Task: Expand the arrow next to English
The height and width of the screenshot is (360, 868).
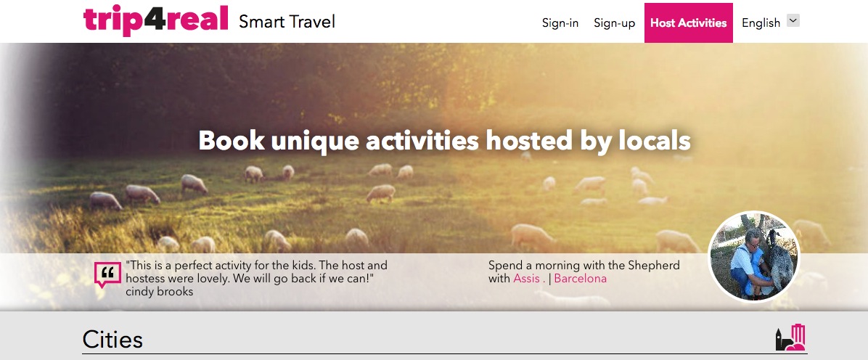Action: coord(793,21)
